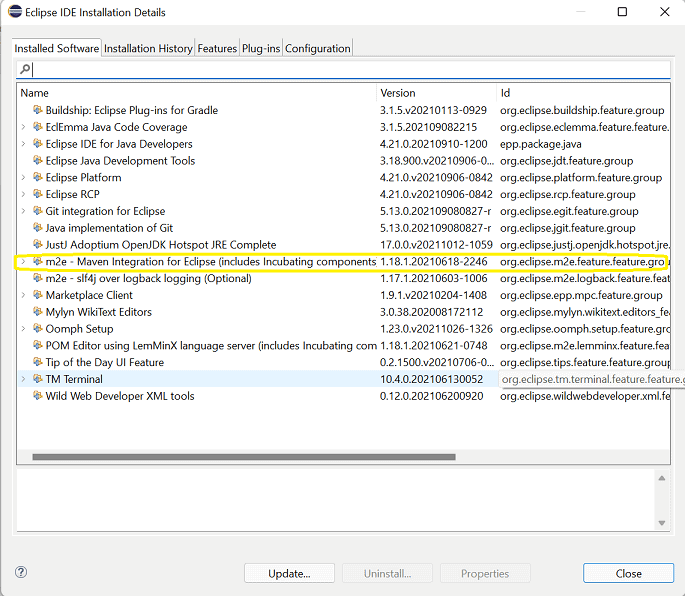Image resolution: width=685 pixels, height=596 pixels.
Task: Switch to the Installation History tab
Action: pos(148,48)
